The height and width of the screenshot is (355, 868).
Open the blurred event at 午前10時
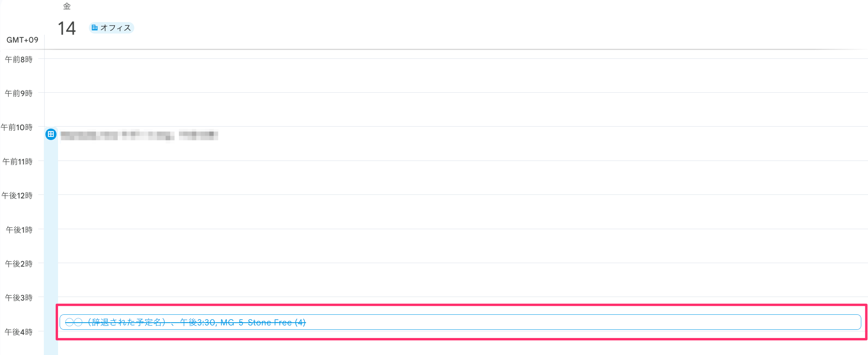139,135
